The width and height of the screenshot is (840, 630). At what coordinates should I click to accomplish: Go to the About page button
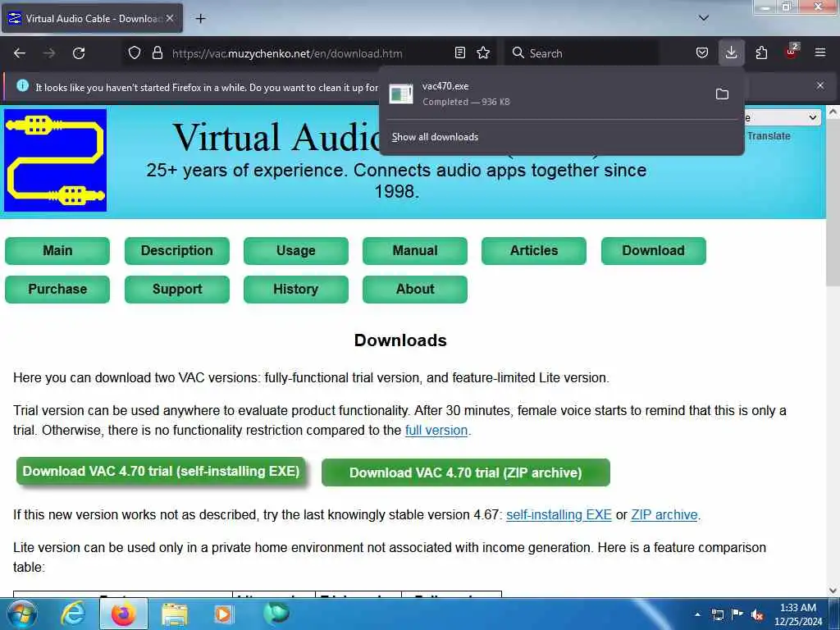414,290
